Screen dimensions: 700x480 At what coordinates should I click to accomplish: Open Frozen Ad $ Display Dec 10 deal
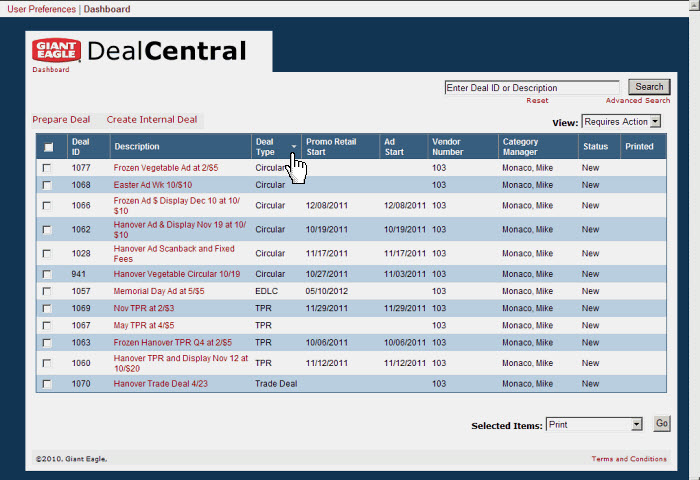(177, 205)
